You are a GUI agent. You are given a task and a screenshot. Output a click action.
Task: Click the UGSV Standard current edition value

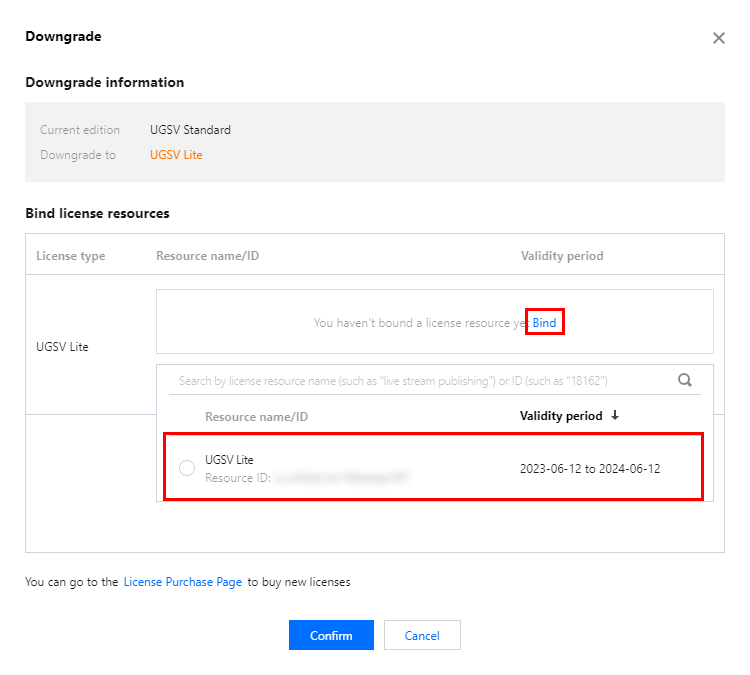click(190, 130)
